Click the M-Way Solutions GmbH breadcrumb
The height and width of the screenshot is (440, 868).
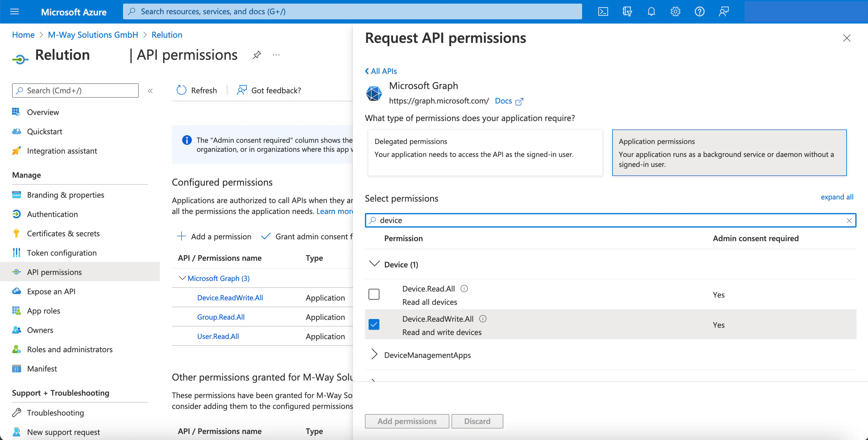(93, 35)
